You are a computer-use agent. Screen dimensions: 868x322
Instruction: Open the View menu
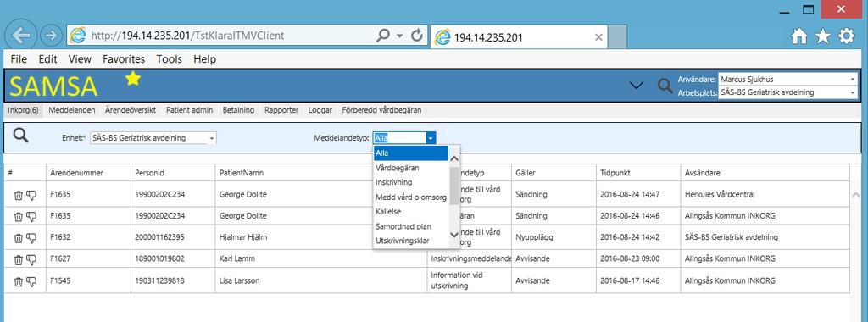80,59
